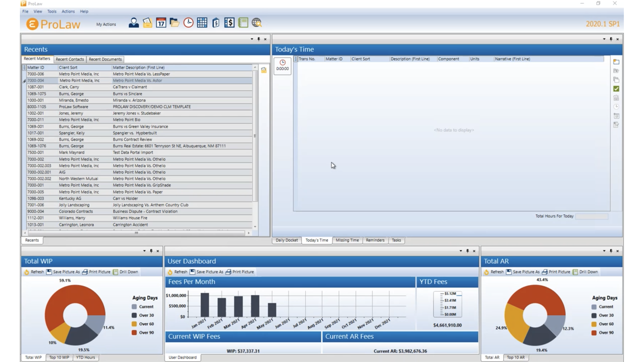Switch to the Recent Documents tab
Viewport: 644px width, 362px height.
pos(105,59)
